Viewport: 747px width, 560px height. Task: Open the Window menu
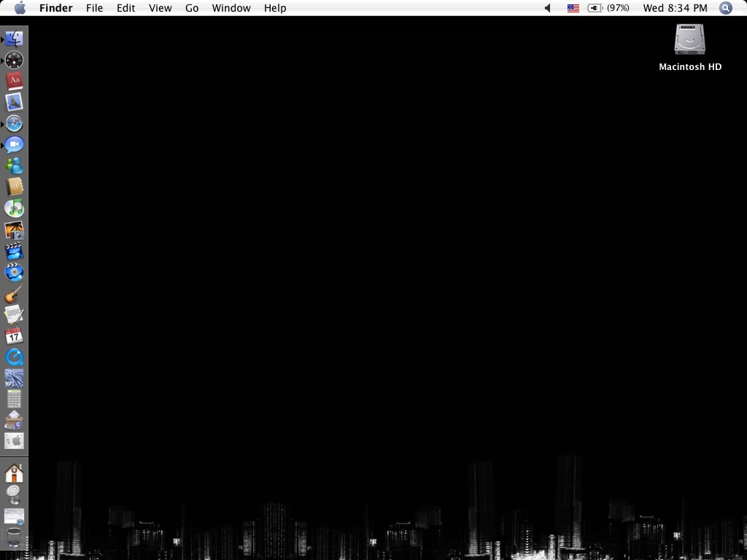[x=231, y=8]
